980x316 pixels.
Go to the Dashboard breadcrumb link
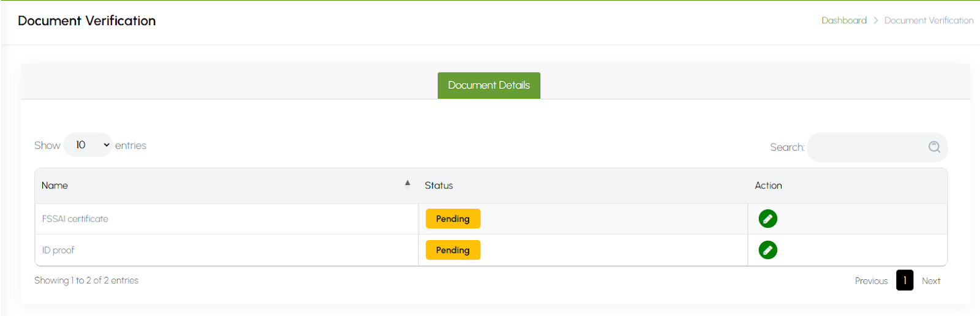[843, 21]
